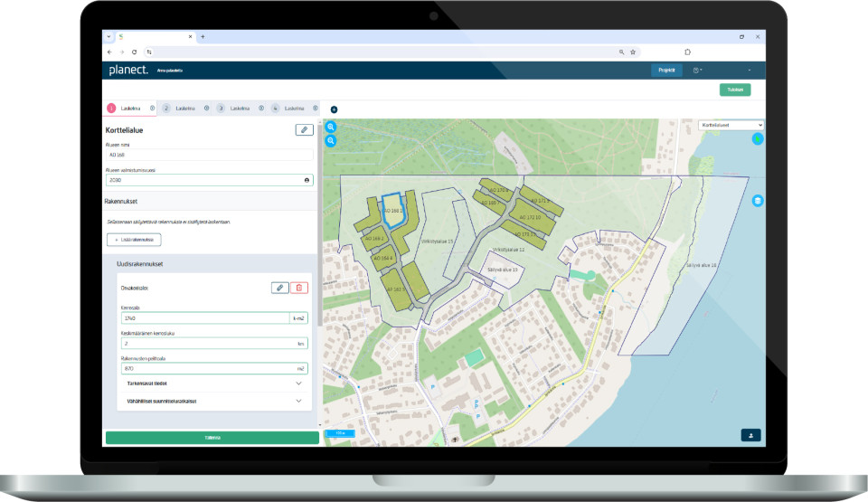Edit the Korttelialue with the pencil icon
This screenshot has width=868, height=502.
(x=304, y=130)
